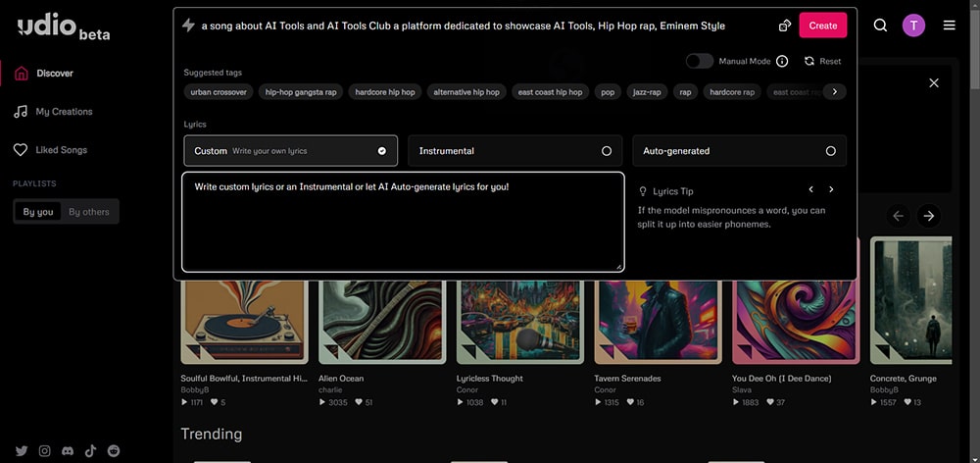980x463 pixels.
Task: Open Udio's Twitter page icon
Action: point(22,450)
